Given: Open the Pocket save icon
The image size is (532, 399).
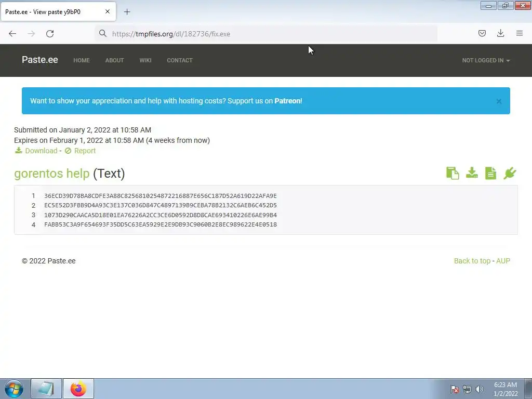Looking at the screenshot, I should [x=482, y=33].
